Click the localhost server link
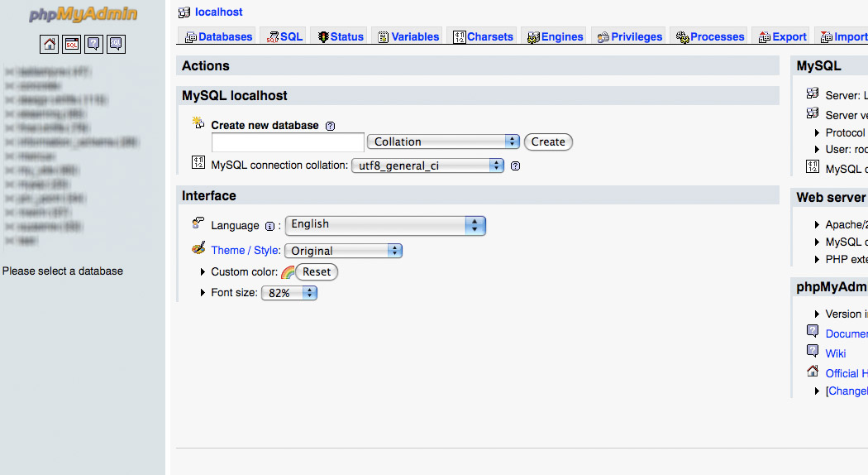This screenshot has height=475, width=868. point(219,12)
